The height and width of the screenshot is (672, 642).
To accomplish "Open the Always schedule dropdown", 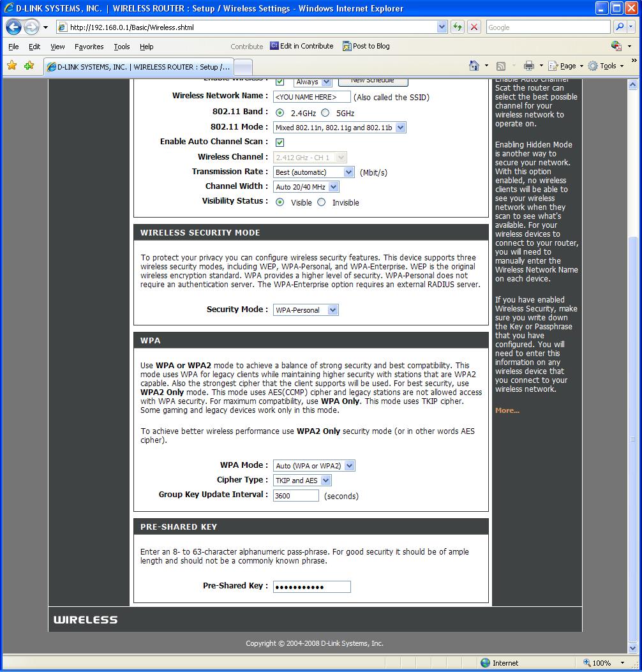I will pos(313,82).
